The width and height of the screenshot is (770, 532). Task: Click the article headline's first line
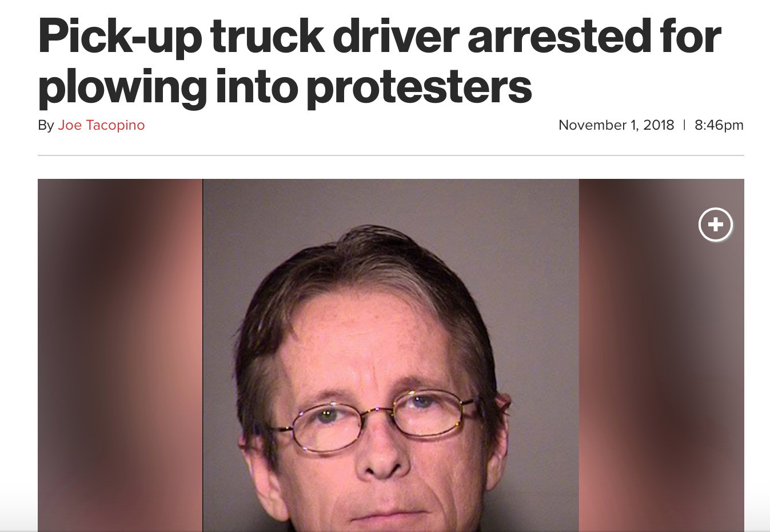(380, 36)
